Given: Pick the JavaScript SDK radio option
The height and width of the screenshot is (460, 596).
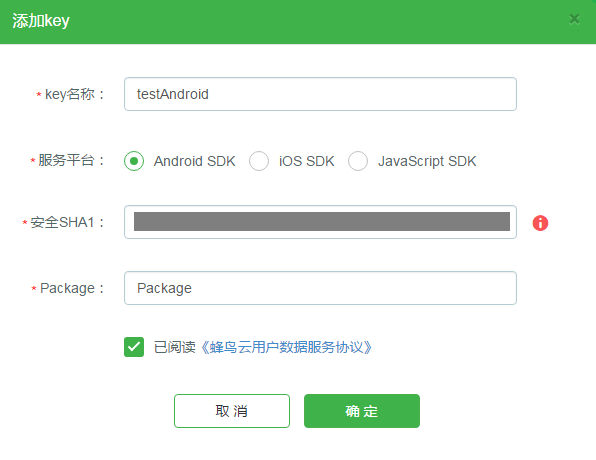Looking at the screenshot, I should [358, 161].
